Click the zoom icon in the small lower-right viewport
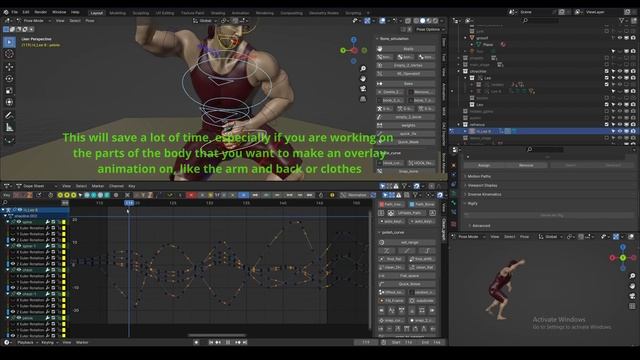 coord(632,276)
